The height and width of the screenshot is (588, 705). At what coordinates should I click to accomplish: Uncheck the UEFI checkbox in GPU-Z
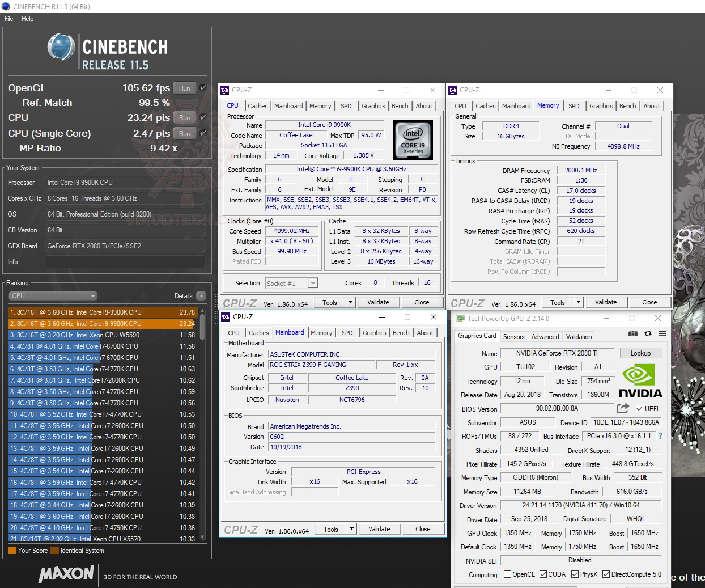click(x=640, y=409)
